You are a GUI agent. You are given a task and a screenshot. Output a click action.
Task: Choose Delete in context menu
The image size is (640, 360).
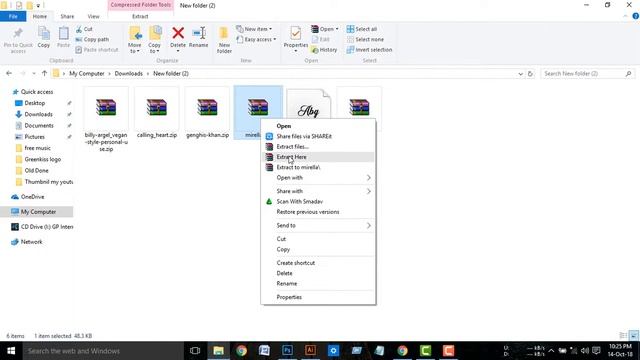point(318,273)
